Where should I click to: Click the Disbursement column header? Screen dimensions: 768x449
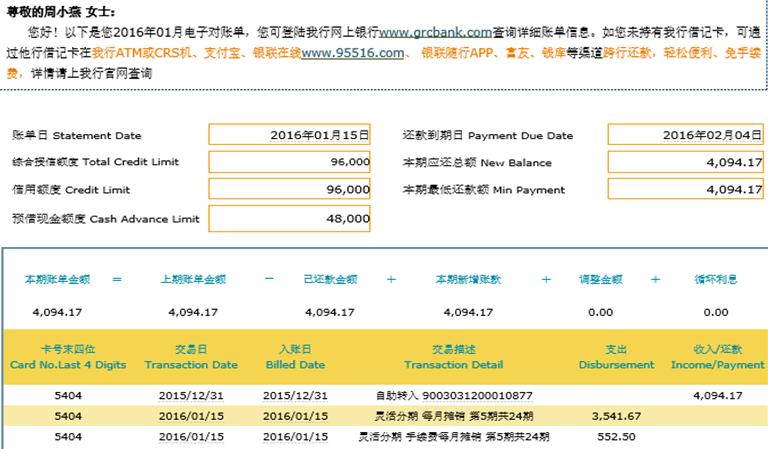(616, 358)
